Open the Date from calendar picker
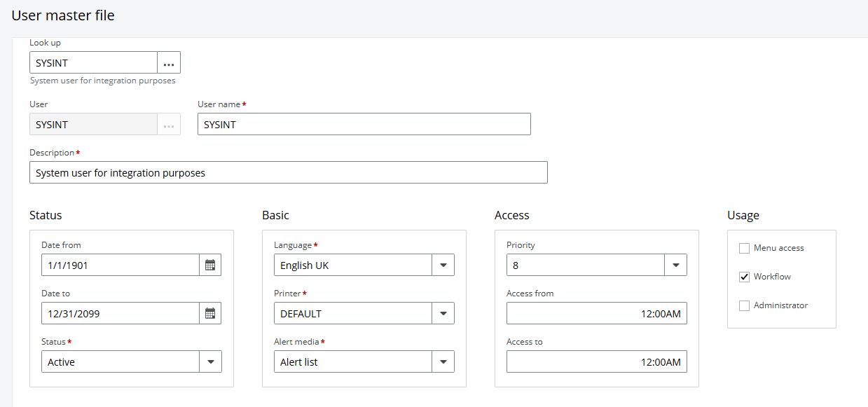Image resolution: width=868 pixels, height=407 pixels. click(x=210, y=265)
